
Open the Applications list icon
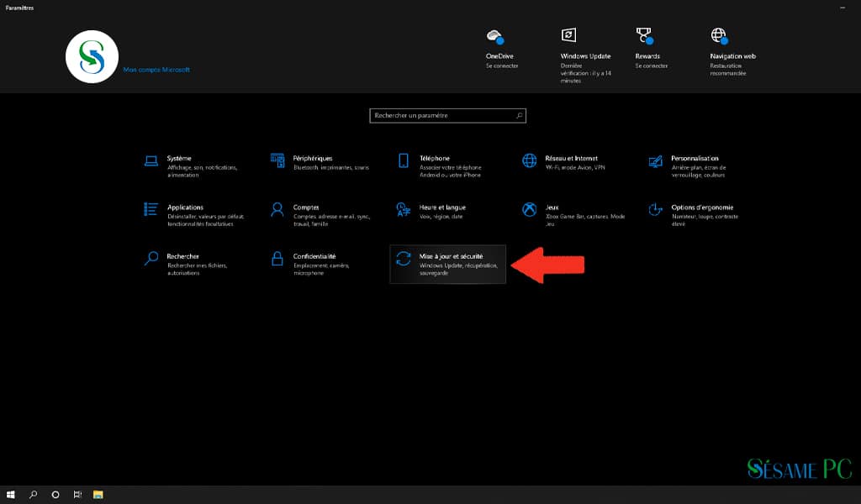[x=151, y=209]
